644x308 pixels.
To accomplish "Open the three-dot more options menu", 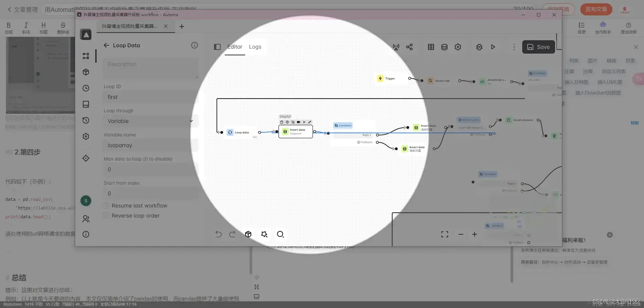I will click(514, 47).
